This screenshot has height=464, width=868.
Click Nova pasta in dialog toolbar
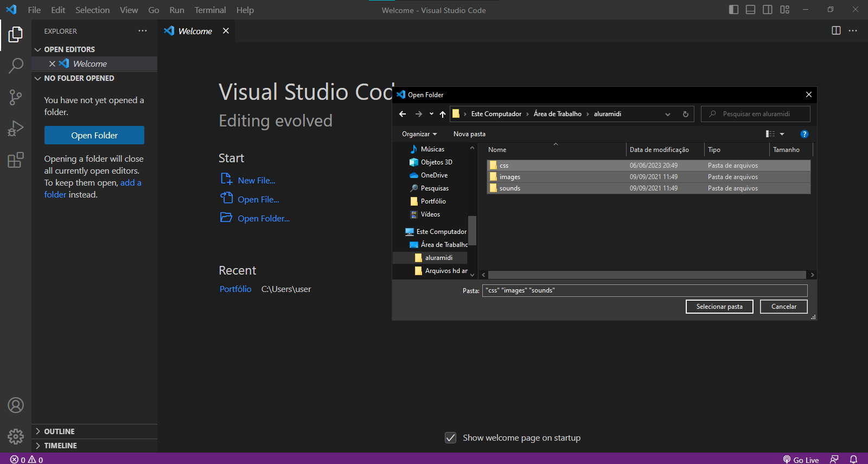click(x=469, y=134)
